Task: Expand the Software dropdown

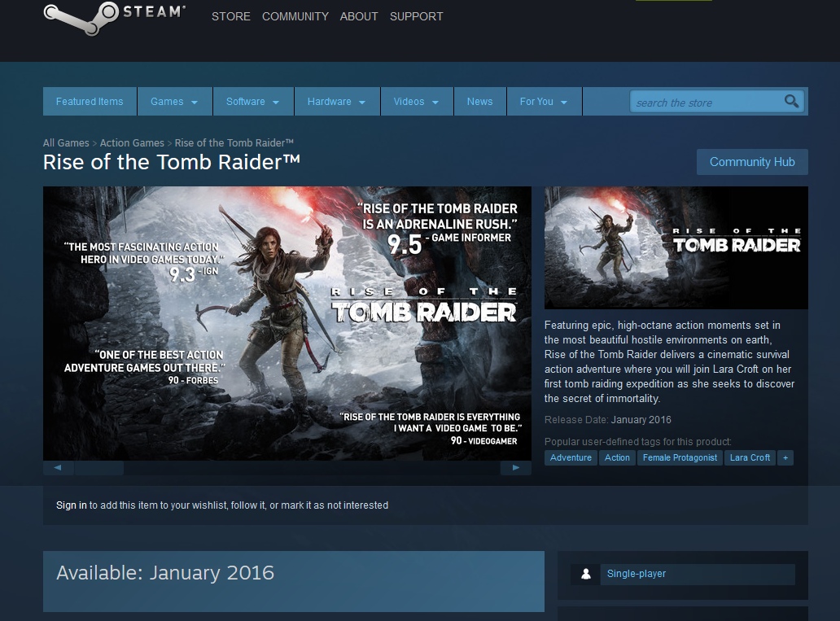Action: pyautogui.click(x=253, y=101)
